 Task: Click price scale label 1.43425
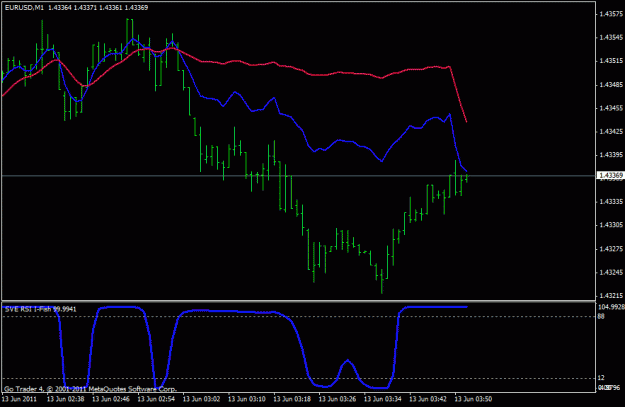(611, 131)
